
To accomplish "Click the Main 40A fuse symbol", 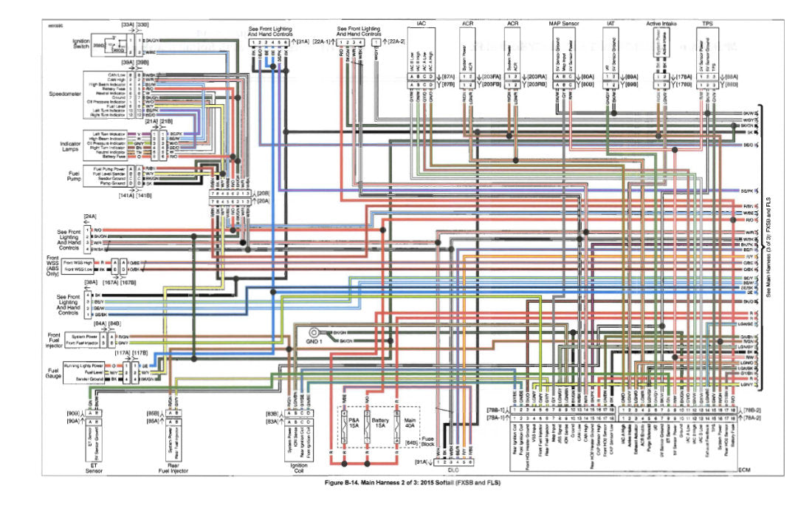I will [x=397, y=427].
